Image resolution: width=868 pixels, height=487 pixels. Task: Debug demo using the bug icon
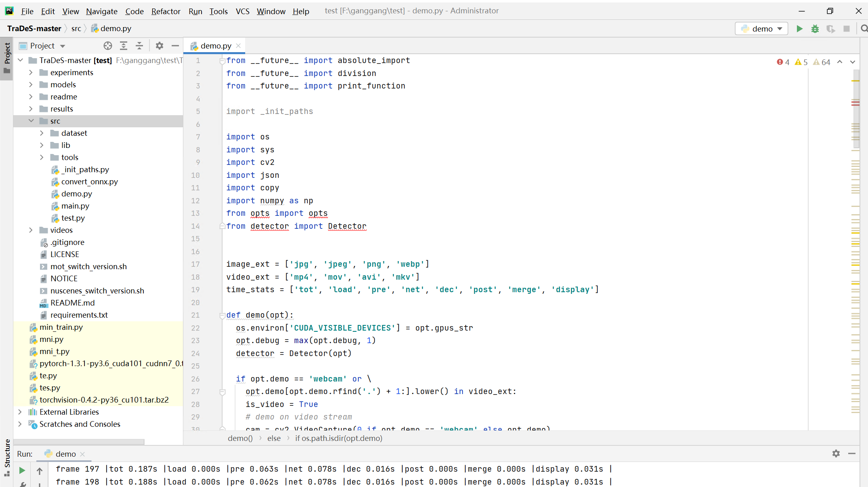[x=815, y=29]
